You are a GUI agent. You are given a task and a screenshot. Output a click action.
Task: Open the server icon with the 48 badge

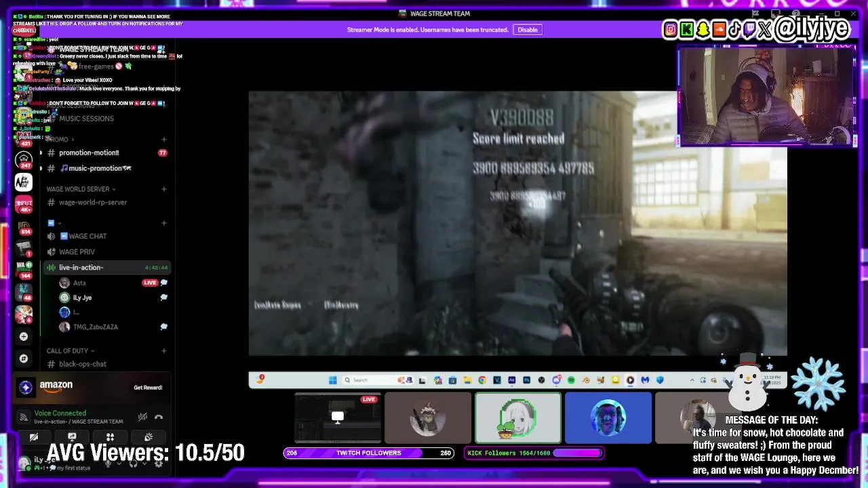pos(24,292)
